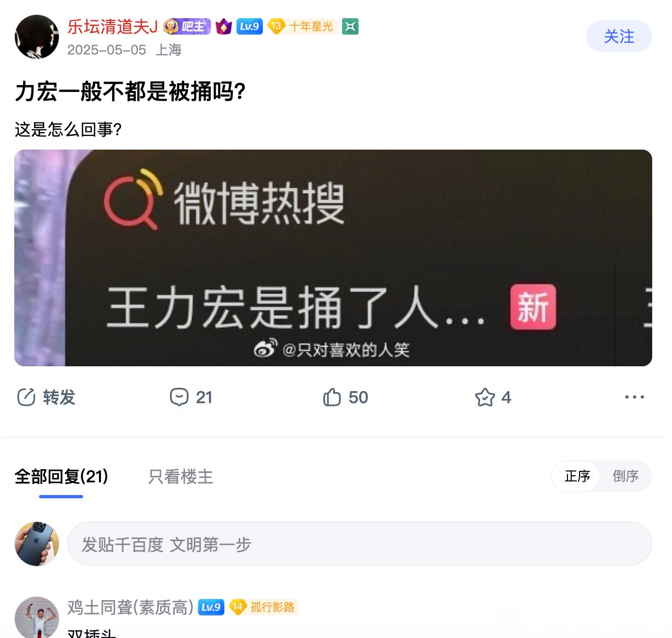Click the 吧主 badge icon

pyautogui.click(x=187, y=26)
